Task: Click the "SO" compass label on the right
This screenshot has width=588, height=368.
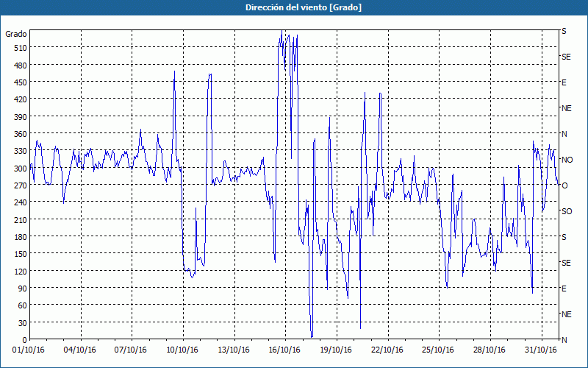Action: (x=567, y=211)
